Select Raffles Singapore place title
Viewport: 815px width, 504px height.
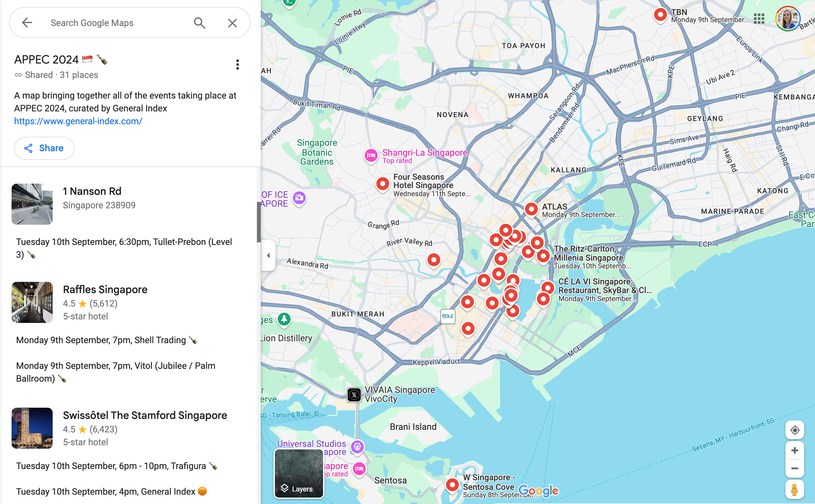[x=105, y=289]
